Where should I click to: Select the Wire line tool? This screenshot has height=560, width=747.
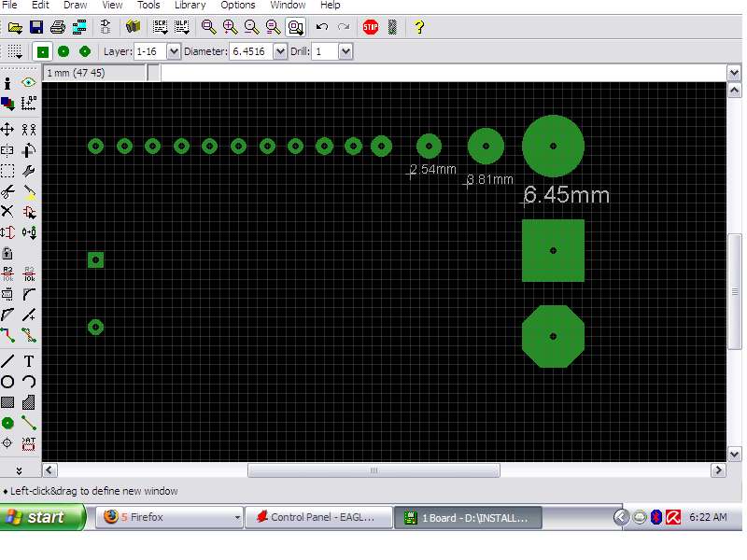[x=7, y=361]
